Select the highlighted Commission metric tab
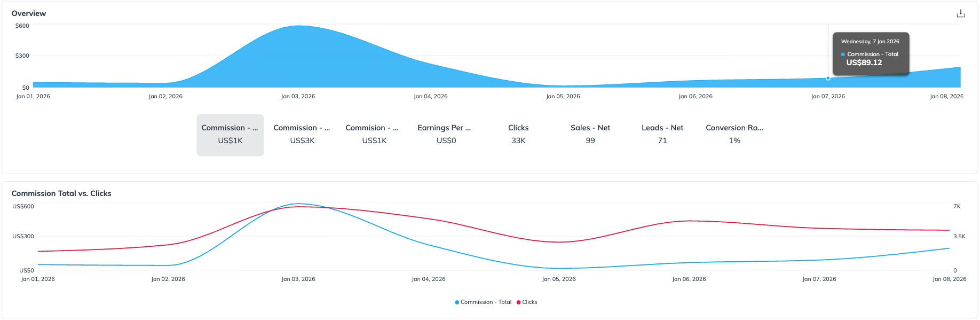Image resolution: width=980 pixels, height=320 pixels. click(230, 135)
